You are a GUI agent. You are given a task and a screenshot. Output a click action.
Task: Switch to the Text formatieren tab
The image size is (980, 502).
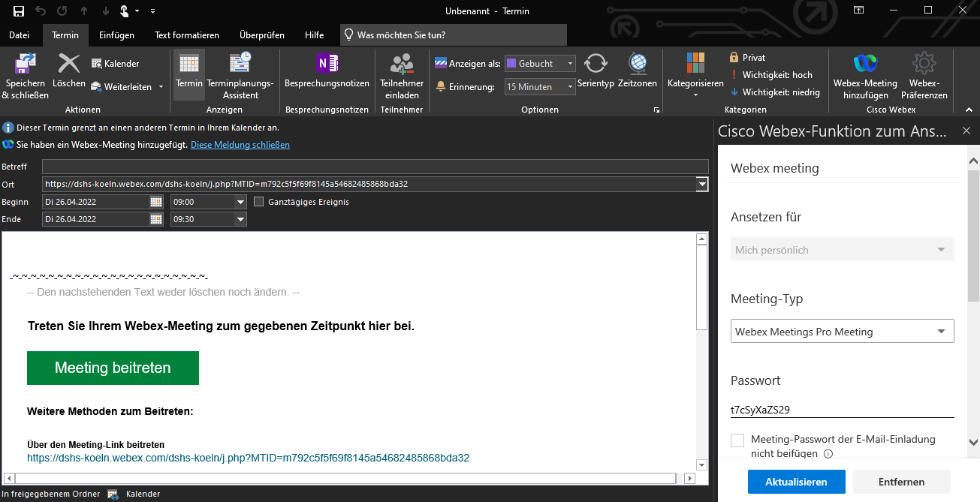[x=187, y=35]
